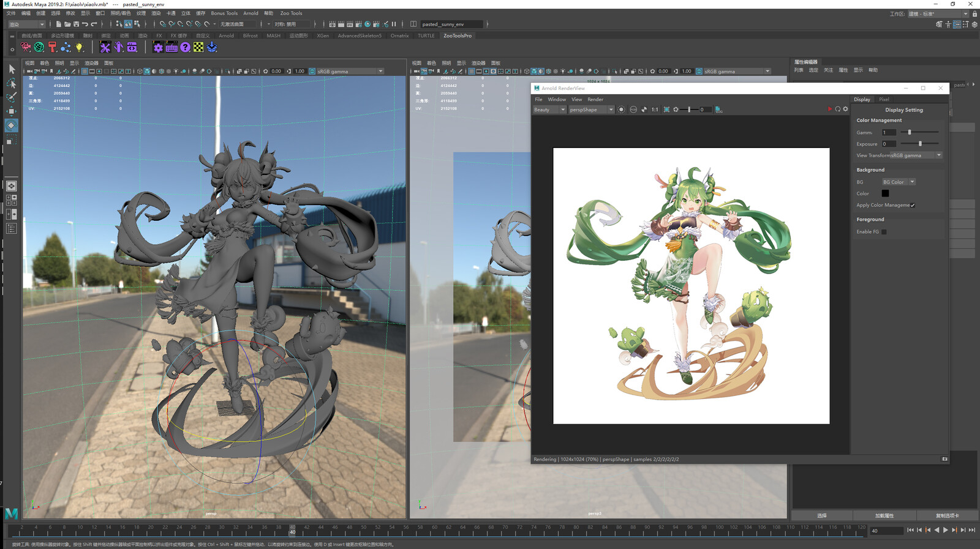Open the hotkey keyboard shelf icon
This screenshot has width=980, height=549.
click(x=171, y=47)
